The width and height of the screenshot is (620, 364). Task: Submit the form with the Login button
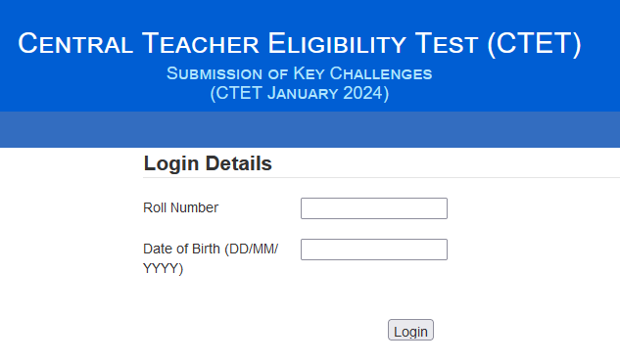click(410, 330)
